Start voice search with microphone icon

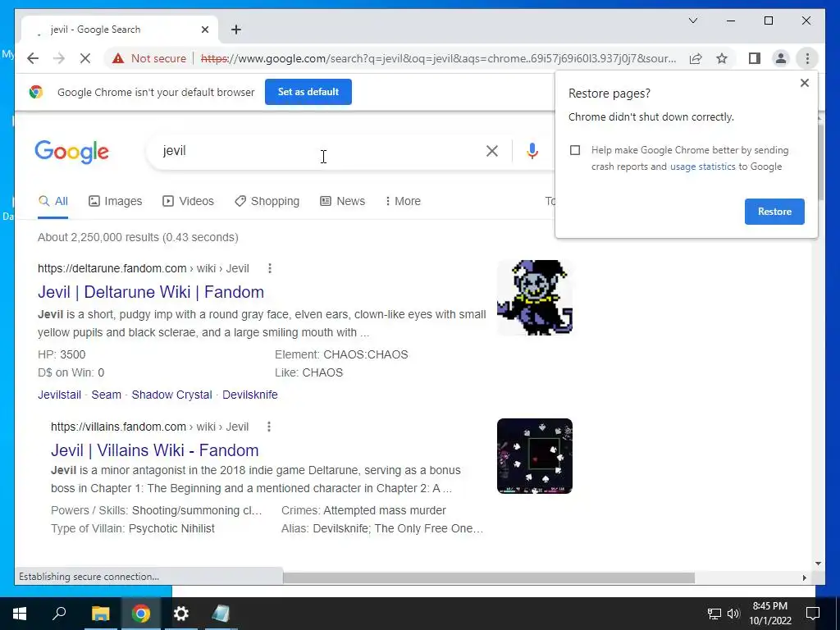[x=532, y=151]
